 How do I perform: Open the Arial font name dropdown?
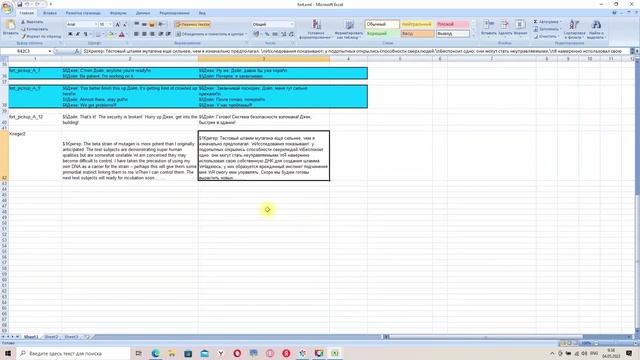tap(96, 24)
